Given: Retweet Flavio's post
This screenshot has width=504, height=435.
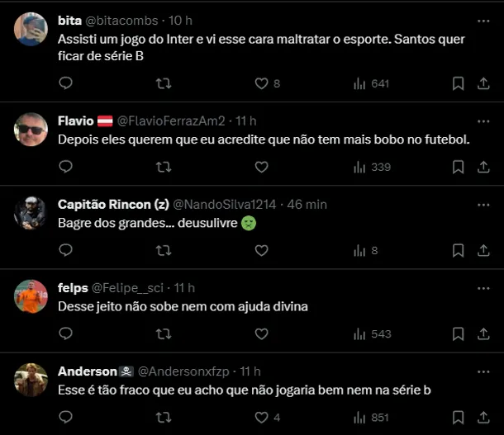Looking at the screenshot, I should point(164,167).
